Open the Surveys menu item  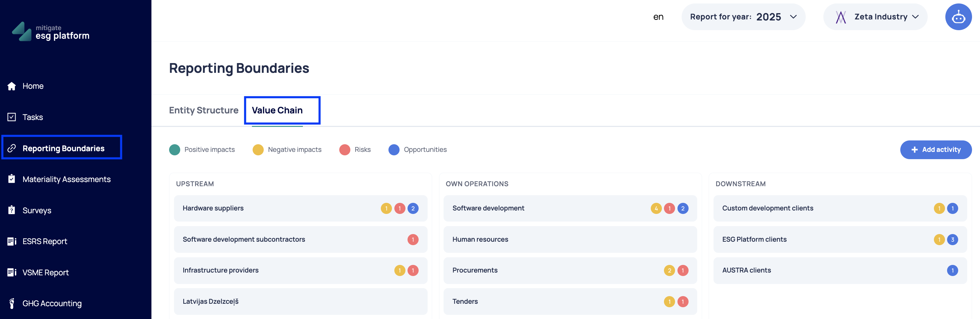coord(37,210)
